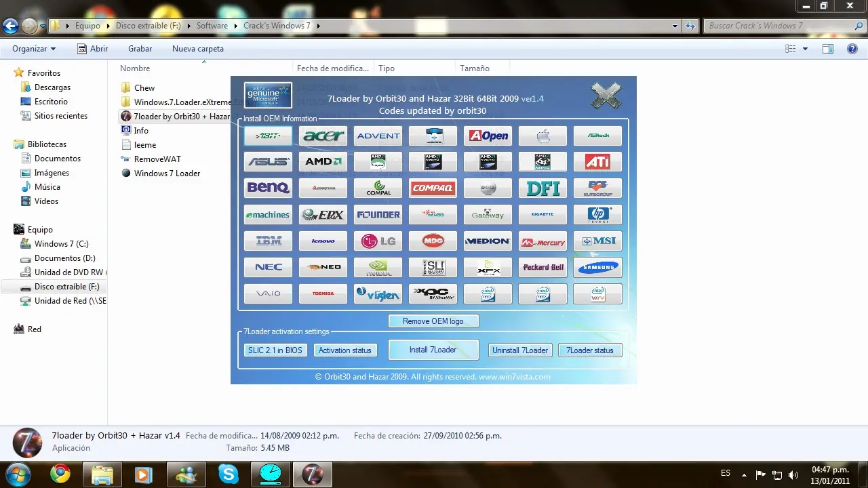Choose the AMD manufacturer logo
This screenshot has height=488, width=868.
pos(323,161)
